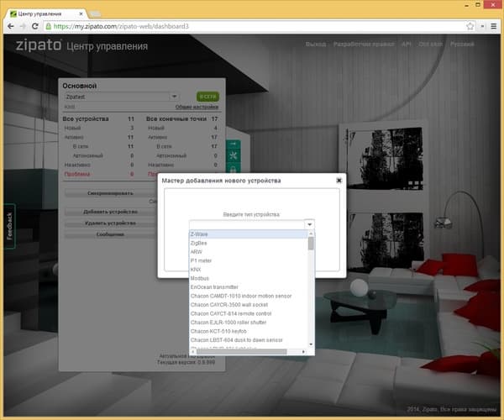
Task: Select Z-Wave from the device list
Action: click(249, 234)
